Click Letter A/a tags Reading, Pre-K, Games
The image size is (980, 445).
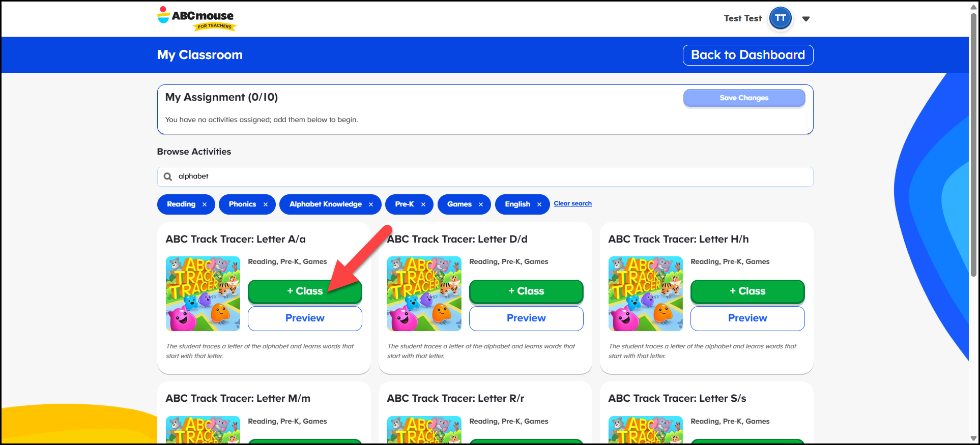(x=287, y=261)
